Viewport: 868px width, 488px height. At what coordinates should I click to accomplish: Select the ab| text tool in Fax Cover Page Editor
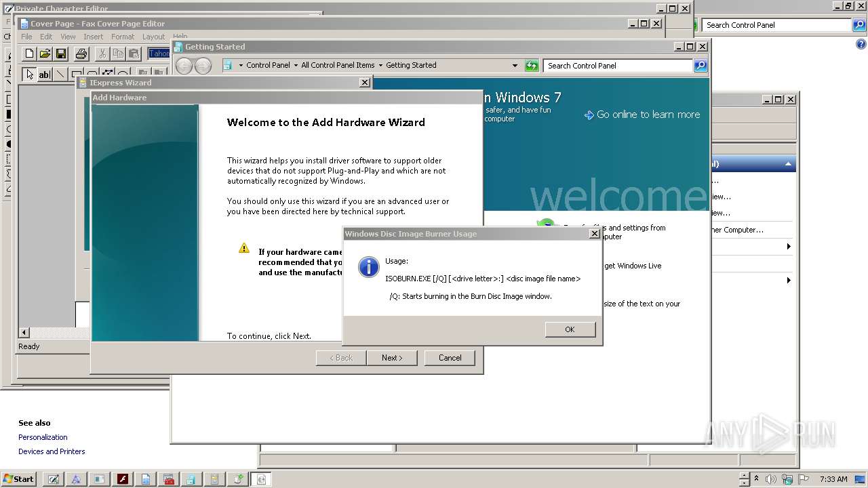click(x=45, y=75)
